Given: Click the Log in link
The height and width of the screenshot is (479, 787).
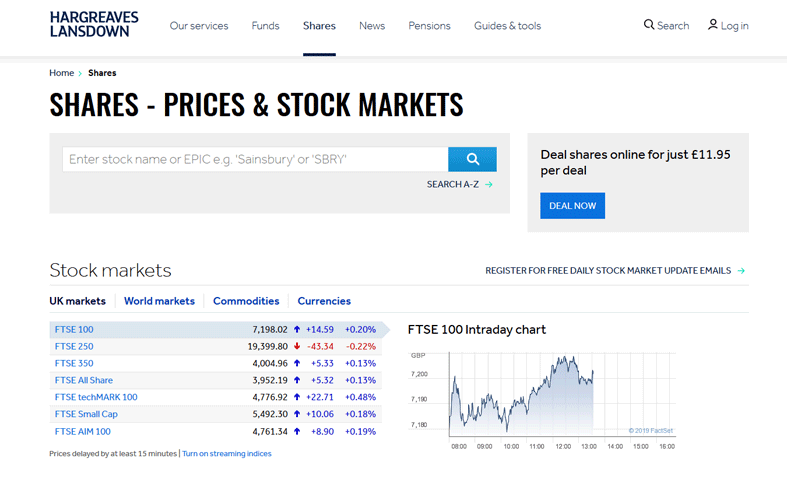Looking at the screenshot, I should 734,26.
